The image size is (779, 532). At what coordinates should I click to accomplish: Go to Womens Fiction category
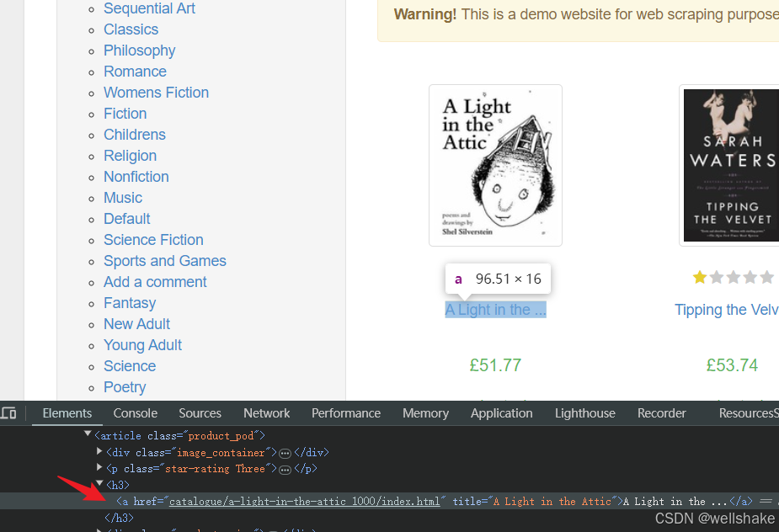click(x=156, y=93)
